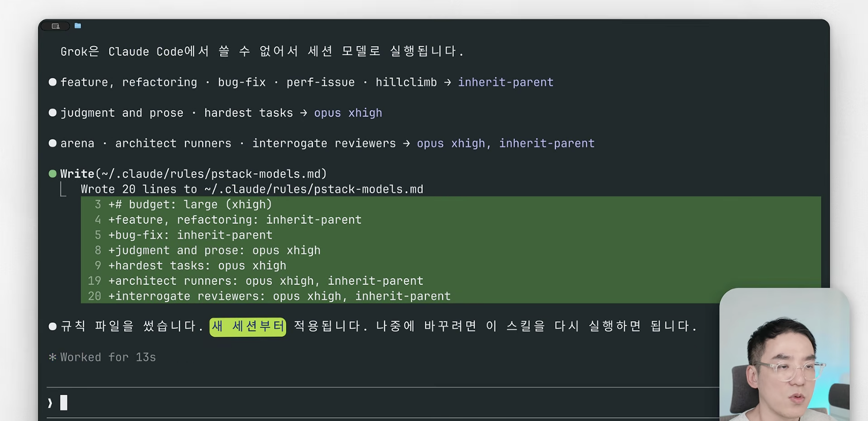
Task: Select diff line "+# budget: large (xhigh)"
Action: tap(451, 204)
